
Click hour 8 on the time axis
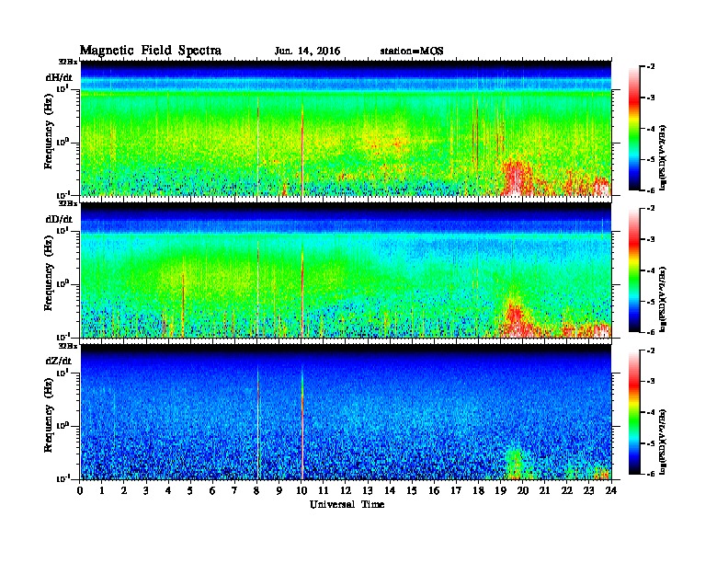point(256,491)
